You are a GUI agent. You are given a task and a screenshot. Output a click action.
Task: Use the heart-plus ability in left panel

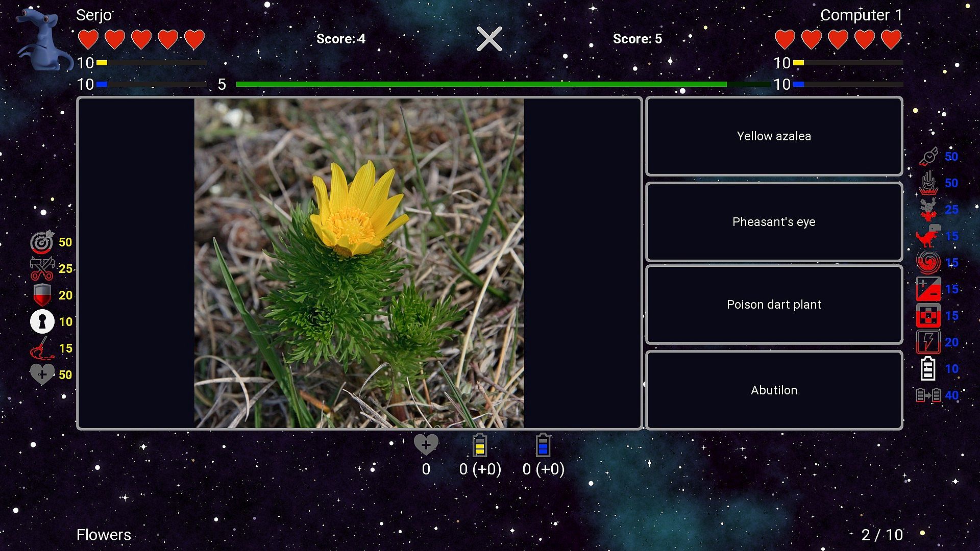[42, 374]
